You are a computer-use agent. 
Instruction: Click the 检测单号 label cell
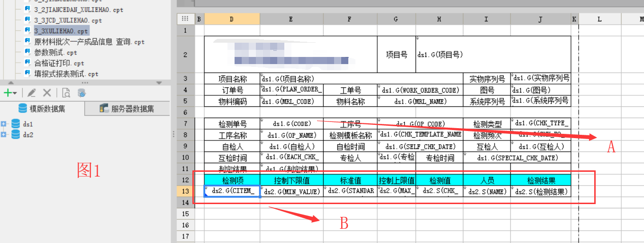(232, 124)
